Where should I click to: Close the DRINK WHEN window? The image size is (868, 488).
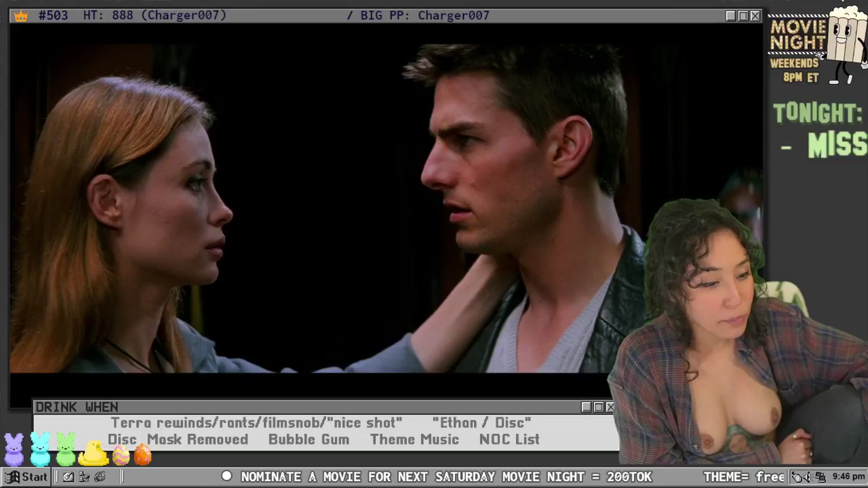tap(610, 407)
